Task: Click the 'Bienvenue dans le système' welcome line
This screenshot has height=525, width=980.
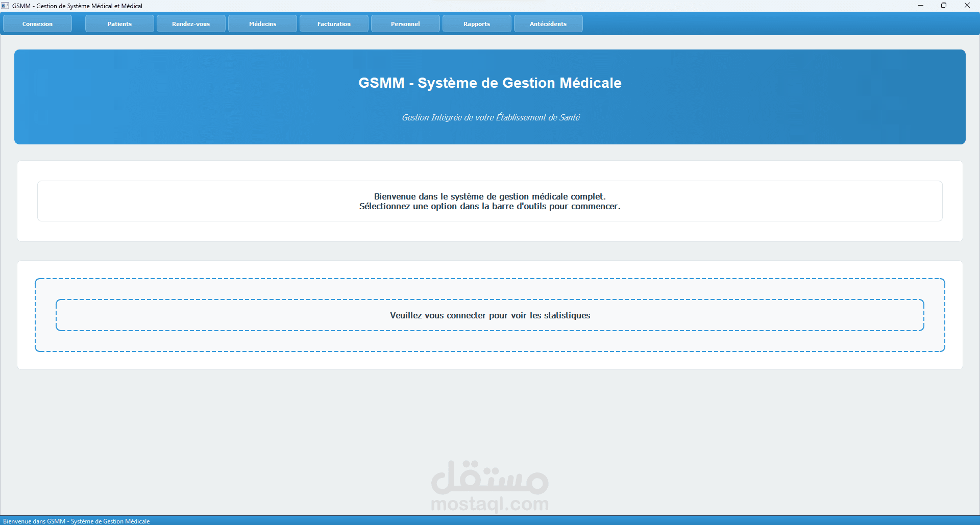Action: tap(490, 196)
